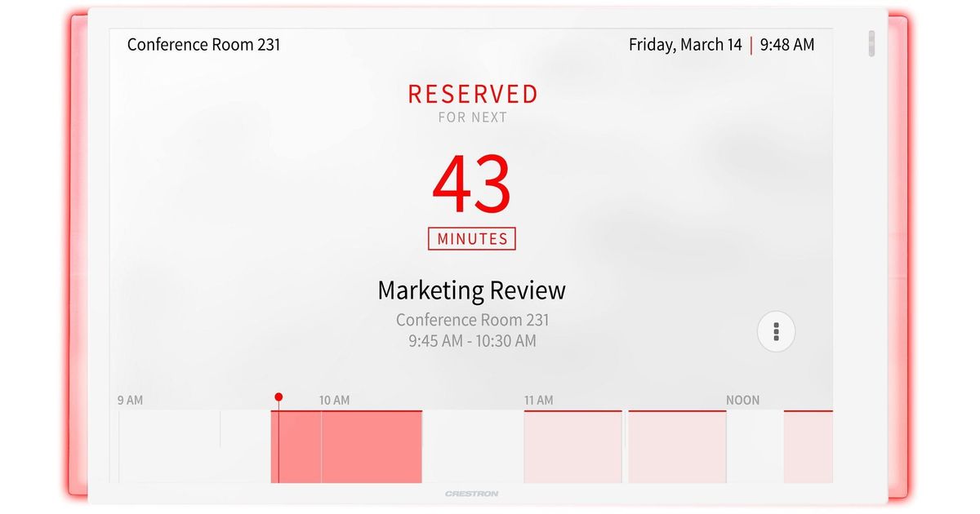Tap the 9:48 AM clock display
Screen dimensions: 980x514
click(x=786, y=45)
